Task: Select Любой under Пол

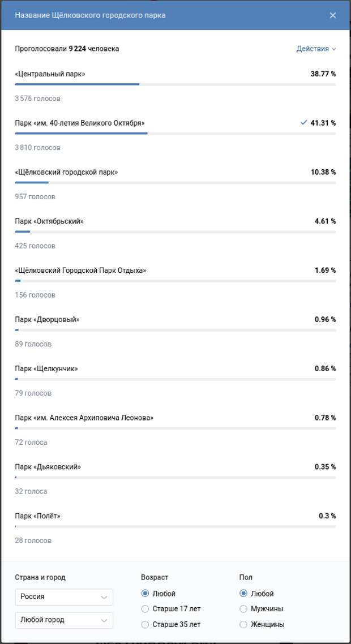Action: [256, 594]
